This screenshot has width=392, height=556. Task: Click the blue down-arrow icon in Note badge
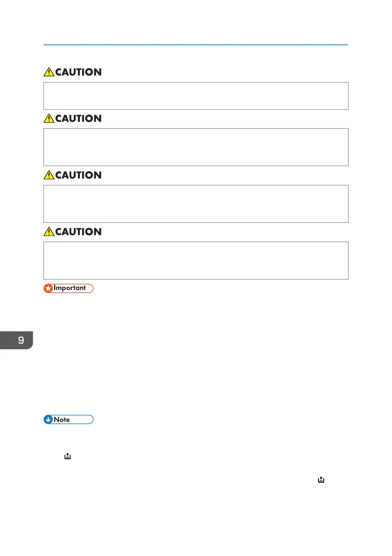[48, 419]
